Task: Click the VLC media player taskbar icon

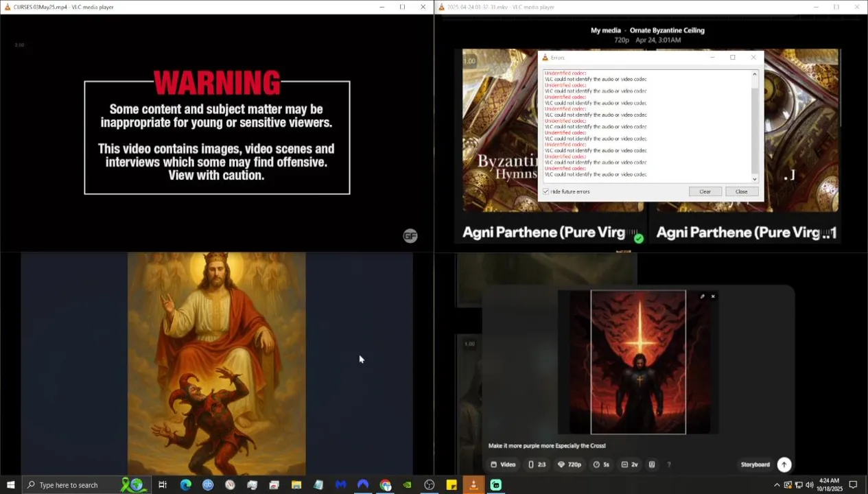Action: tap(473, 485)
